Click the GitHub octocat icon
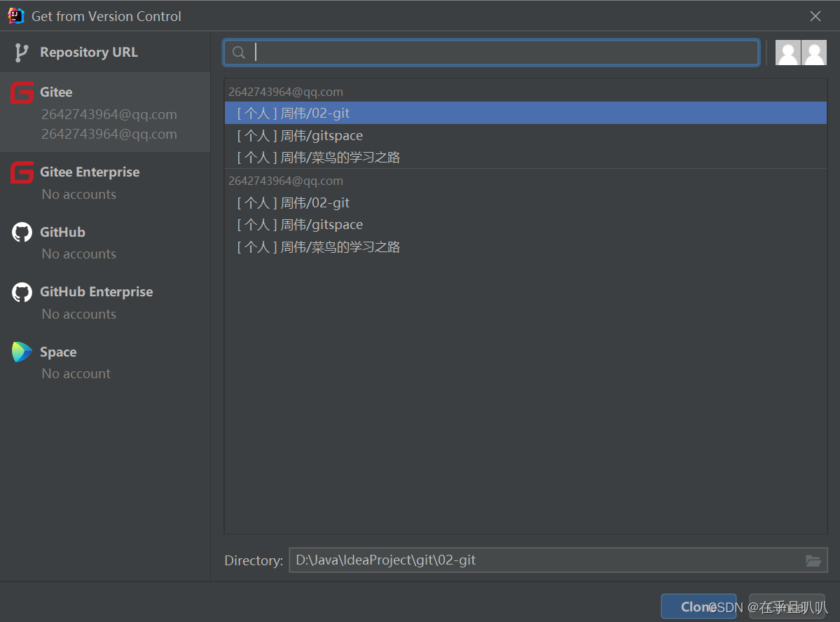 (22, 232)
